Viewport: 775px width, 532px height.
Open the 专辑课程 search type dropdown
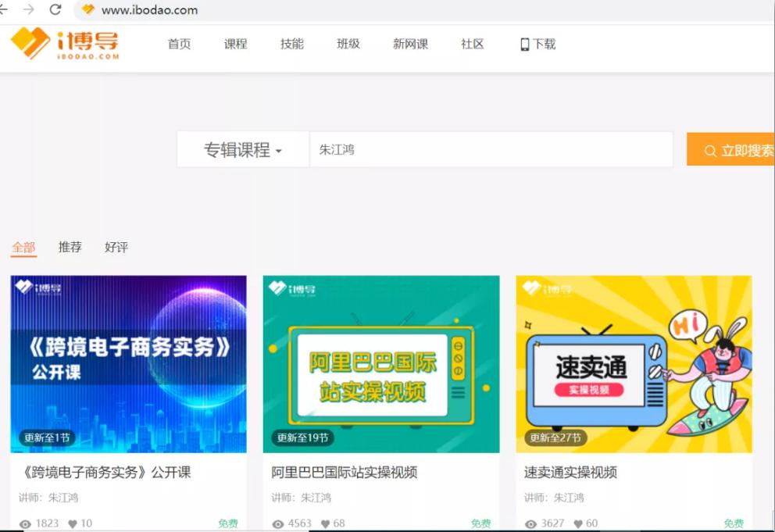point(243,149)
